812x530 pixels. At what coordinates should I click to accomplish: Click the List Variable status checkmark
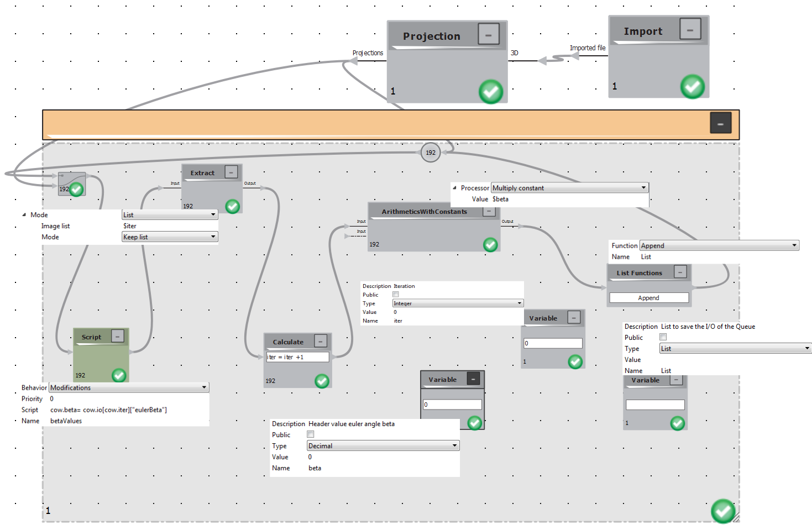677,423
